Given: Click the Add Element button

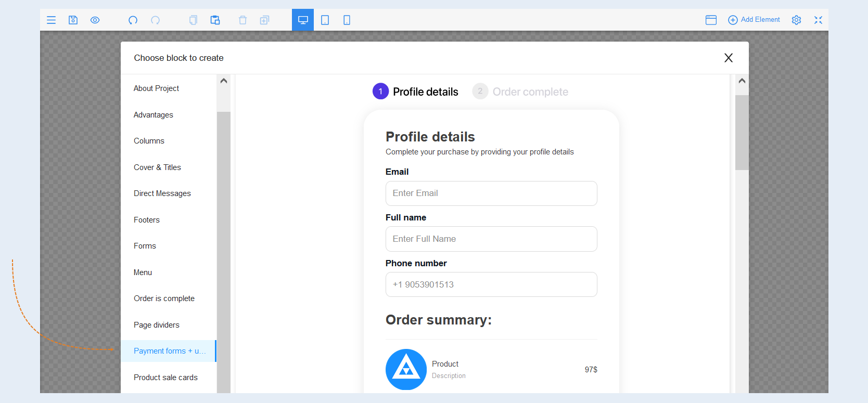Looking at the screenshot, I should (x=754, y=20).
